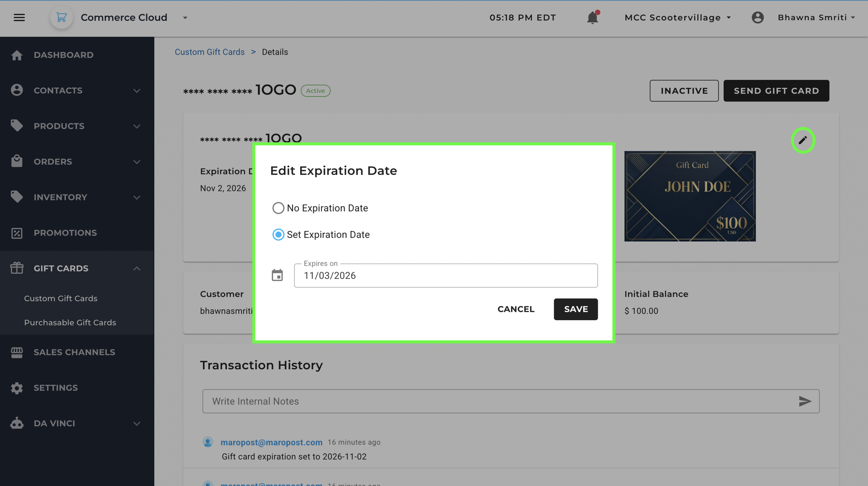Image resolution: width=868 pixels, height=486 pixels.
Task: Click the pencil edit icon
Action: click(802, 140)
